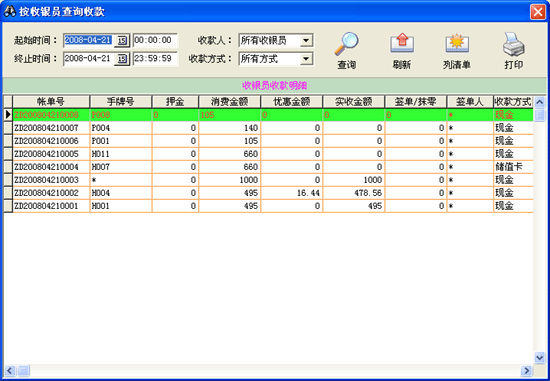Select bill ZD200804210008
Screen dimensions: 550x381
(46, 115)
